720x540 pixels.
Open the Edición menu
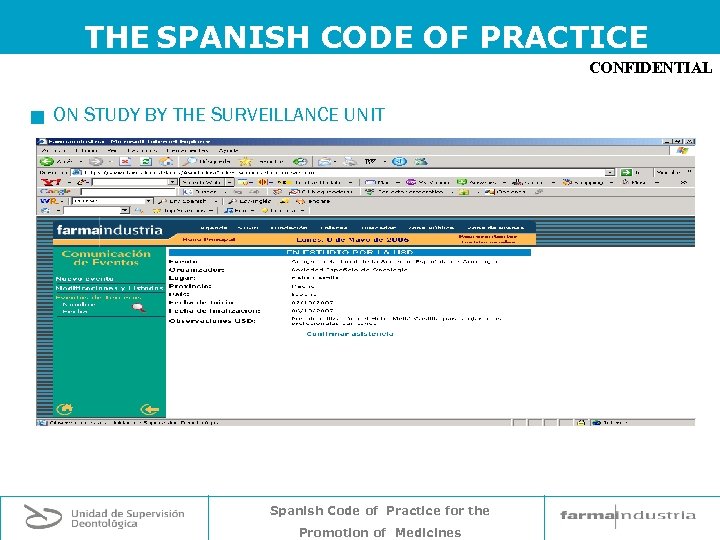point(86,151)
